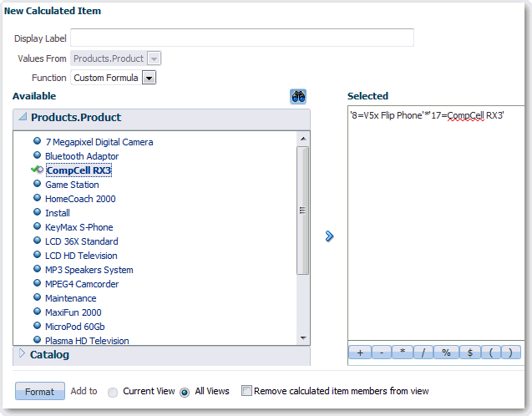Click the Display Label input field
532x416 pixels.
point(242,38)
